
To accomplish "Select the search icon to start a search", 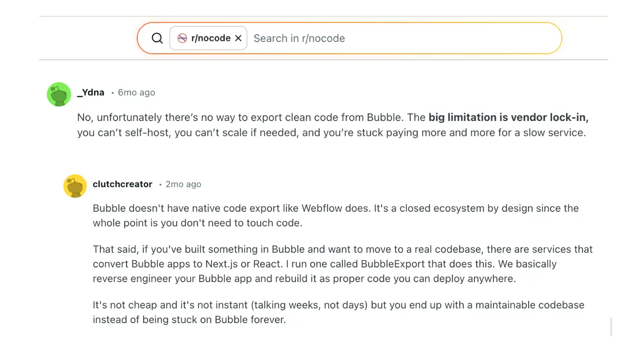I will tap(157, 38).
